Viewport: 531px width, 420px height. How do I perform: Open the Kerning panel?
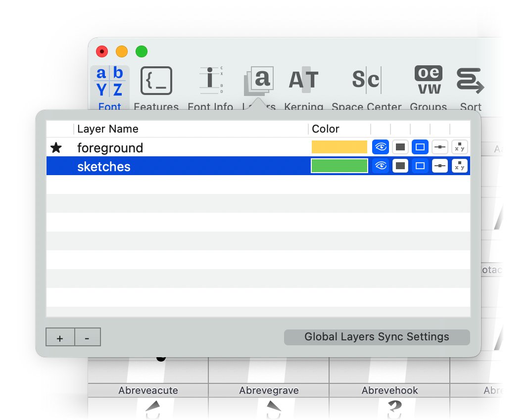(x=303, y=88)
